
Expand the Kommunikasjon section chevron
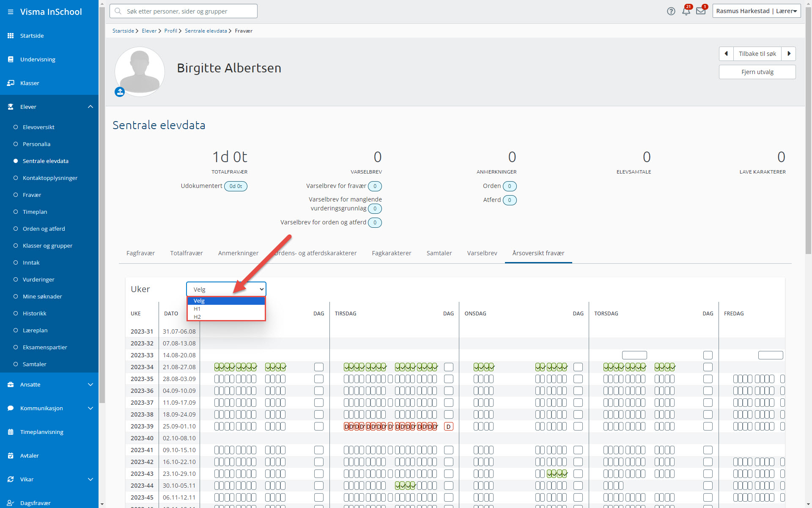pos(91,408)
